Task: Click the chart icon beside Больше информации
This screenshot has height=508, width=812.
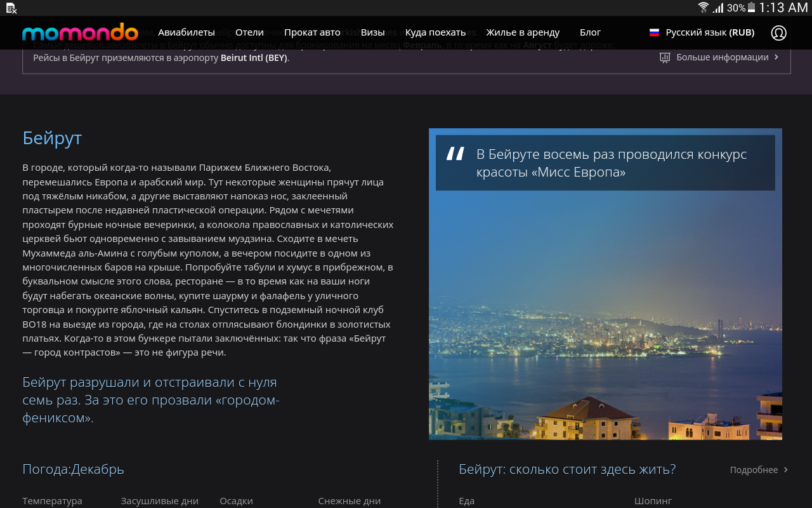Action: (x=665, y=57)
